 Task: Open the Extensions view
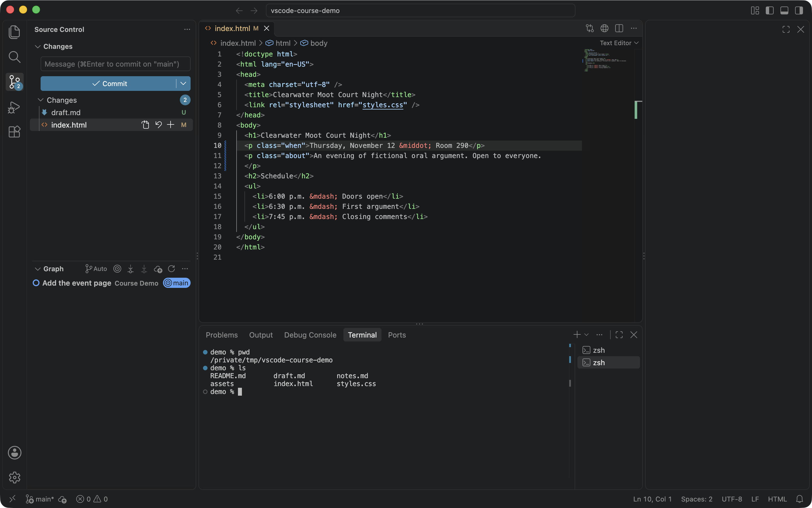click(x=14, y=132)
